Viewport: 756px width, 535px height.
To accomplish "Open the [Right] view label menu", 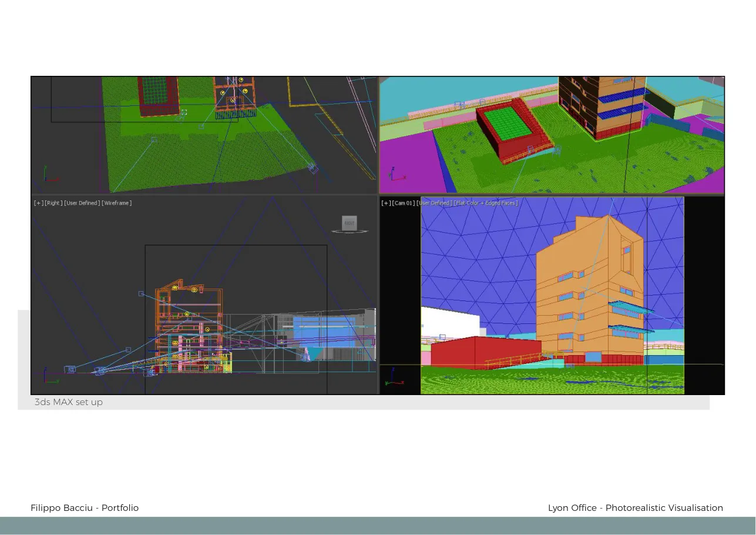I will (53, 203).
